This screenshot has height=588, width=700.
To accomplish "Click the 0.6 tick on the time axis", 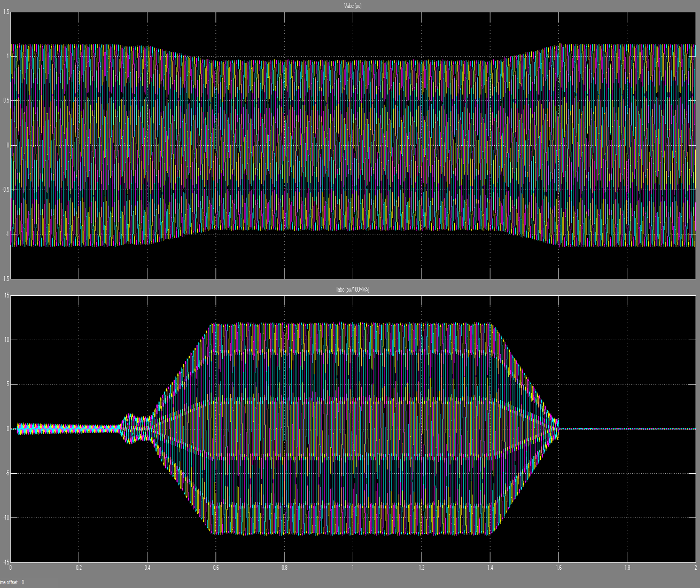I will 216,568.
